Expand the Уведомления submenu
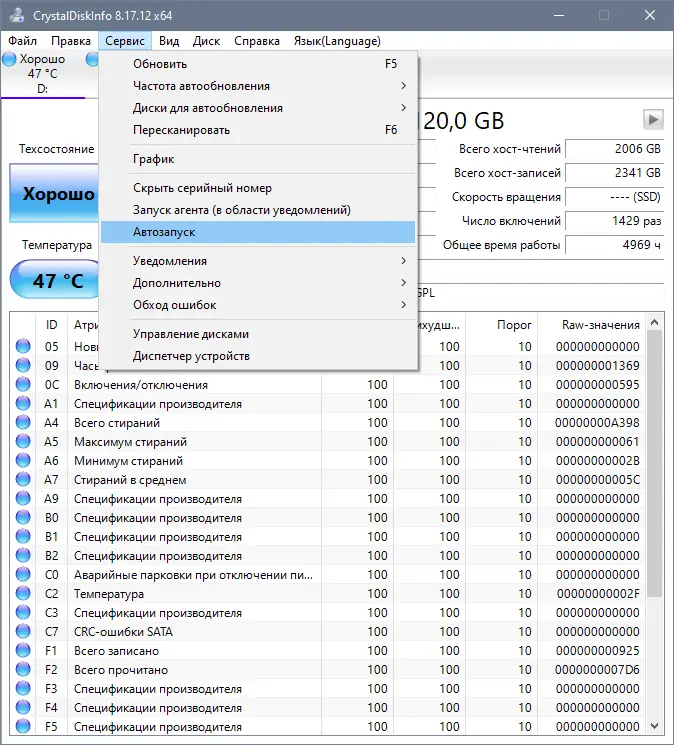This screenshot has height=745, width=674. 258,261
